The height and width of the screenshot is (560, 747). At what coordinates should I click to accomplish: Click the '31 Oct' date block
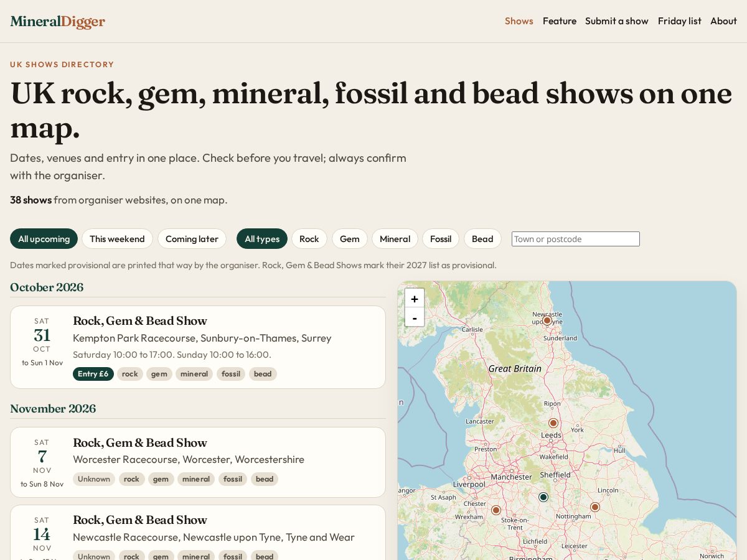click(x=42, y=342)
